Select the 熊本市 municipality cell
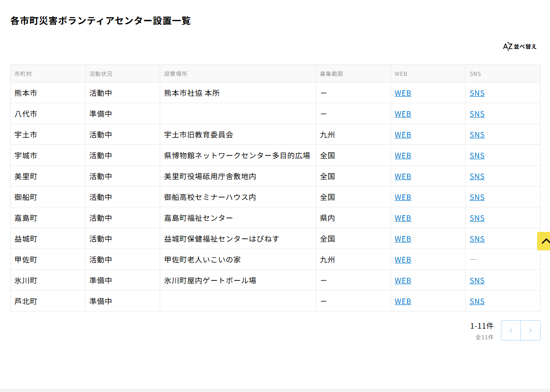550x392 pixels. (x=48, y=93)
